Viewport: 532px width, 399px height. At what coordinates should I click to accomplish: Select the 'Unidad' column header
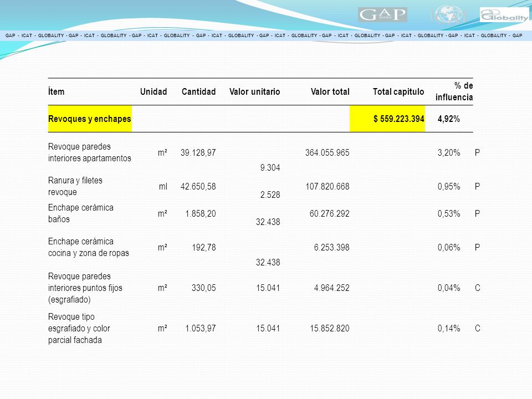click(154, 91)
